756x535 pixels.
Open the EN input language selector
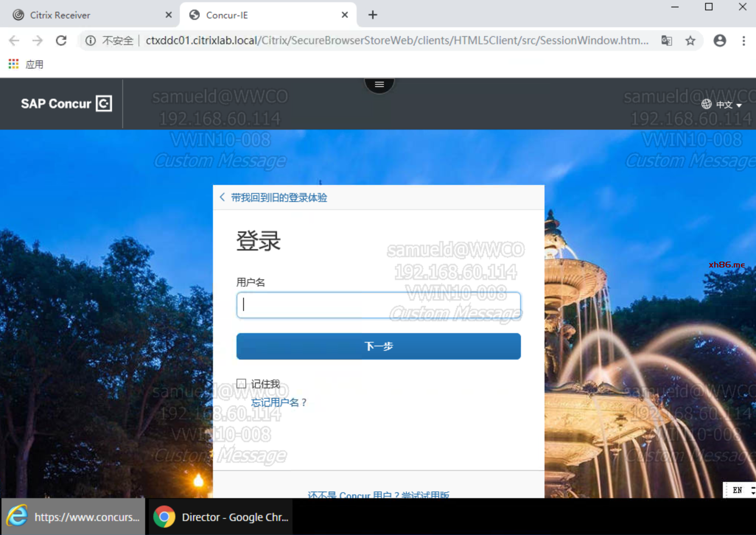737,490
